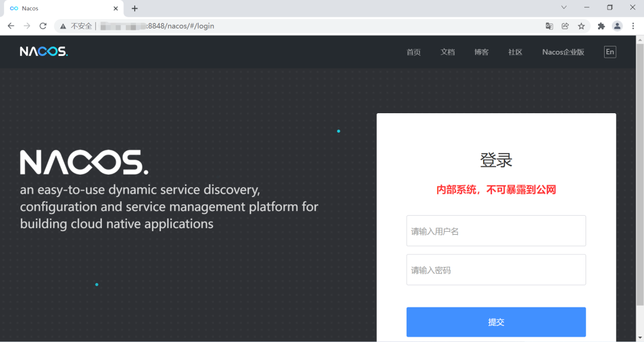Image resolution: width=644 pixels, height=342 pixels.
Task: Click the browser back arrow
Action: (11, 26)
